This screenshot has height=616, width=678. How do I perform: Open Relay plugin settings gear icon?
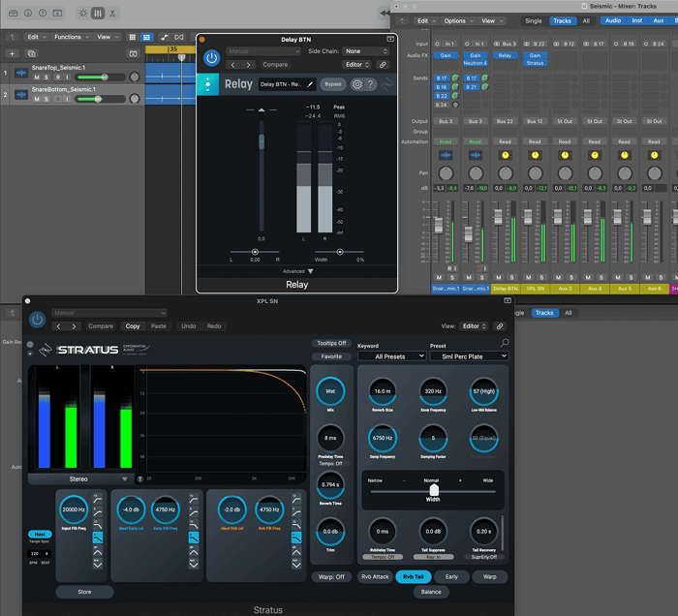pyautogui.click(x=356, y=84)
